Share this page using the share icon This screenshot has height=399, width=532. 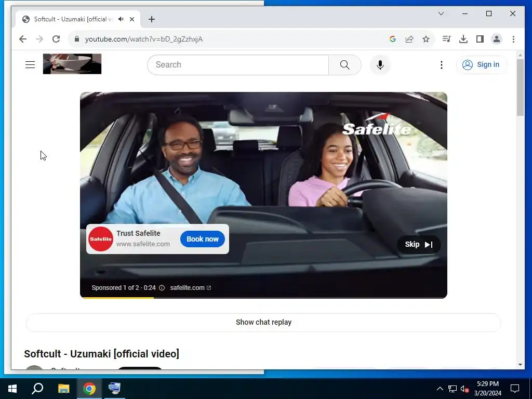click(409, 39)
